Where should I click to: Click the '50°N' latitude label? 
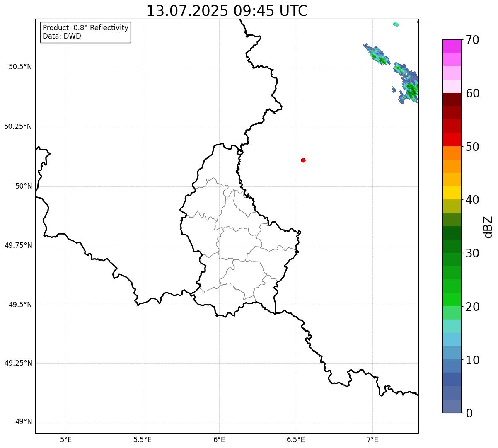[24, 186]
